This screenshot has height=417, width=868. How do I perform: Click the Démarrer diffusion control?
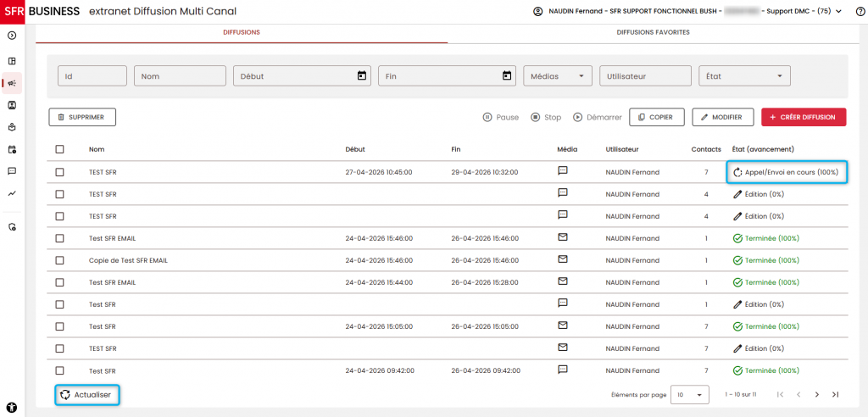pos(598,118)
